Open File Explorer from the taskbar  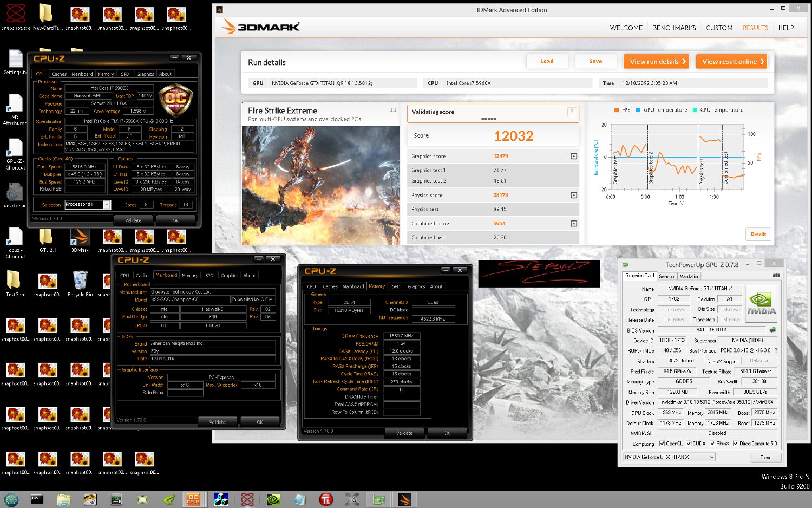[x=64, y=499]
